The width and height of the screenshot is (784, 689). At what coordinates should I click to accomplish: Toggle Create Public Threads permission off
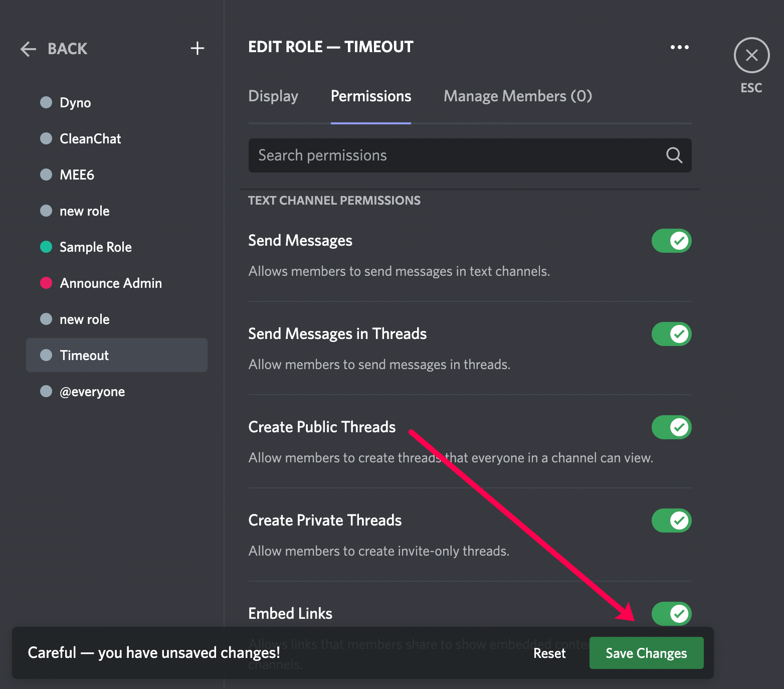click(671, 427)
